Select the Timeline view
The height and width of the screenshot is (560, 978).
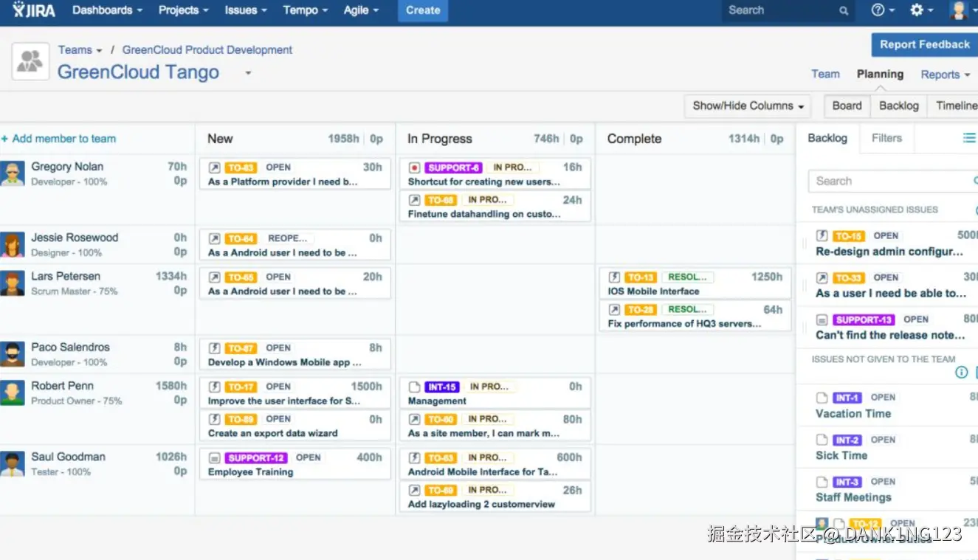[x=954, y=106]
